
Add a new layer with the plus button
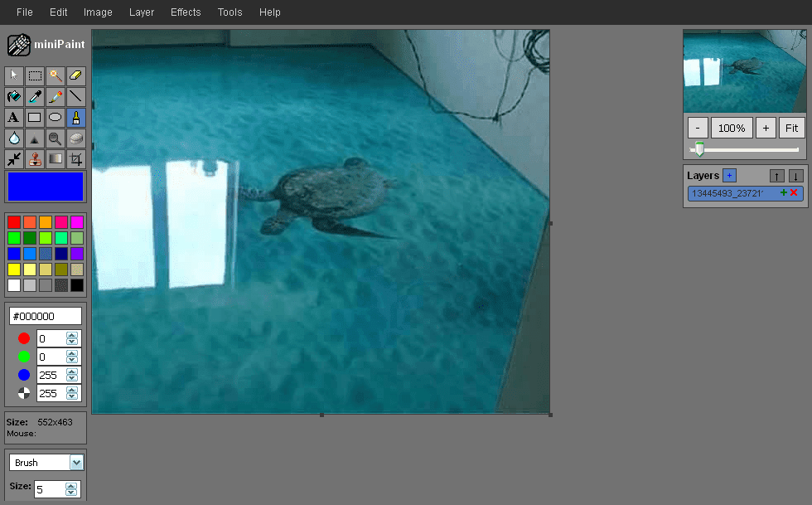click(x=729, y=175)
